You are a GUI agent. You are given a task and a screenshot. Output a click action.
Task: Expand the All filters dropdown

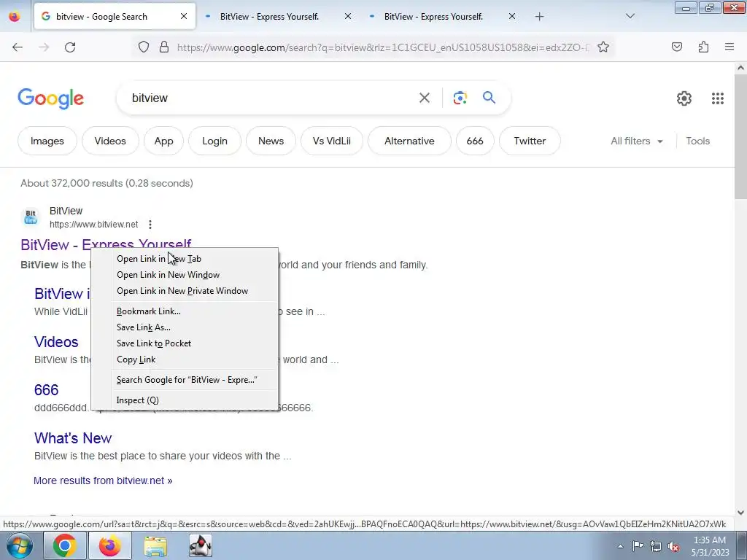(636, 141)
